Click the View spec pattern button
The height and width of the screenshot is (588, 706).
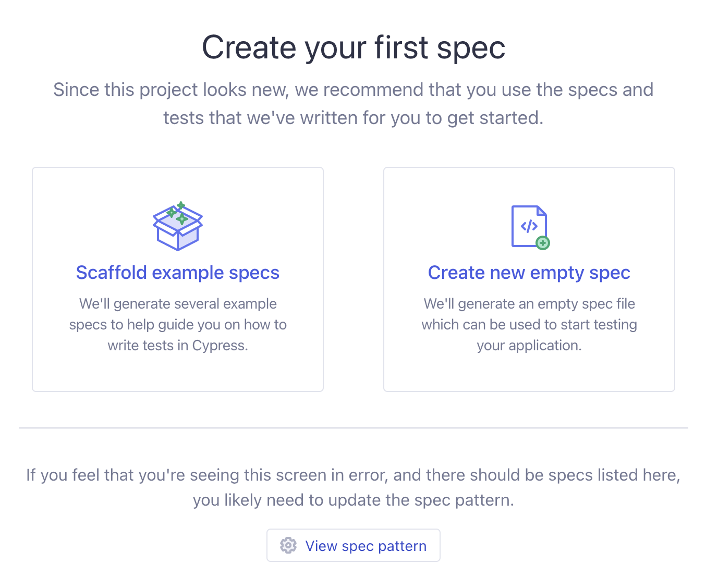click(x=354, y=545)
